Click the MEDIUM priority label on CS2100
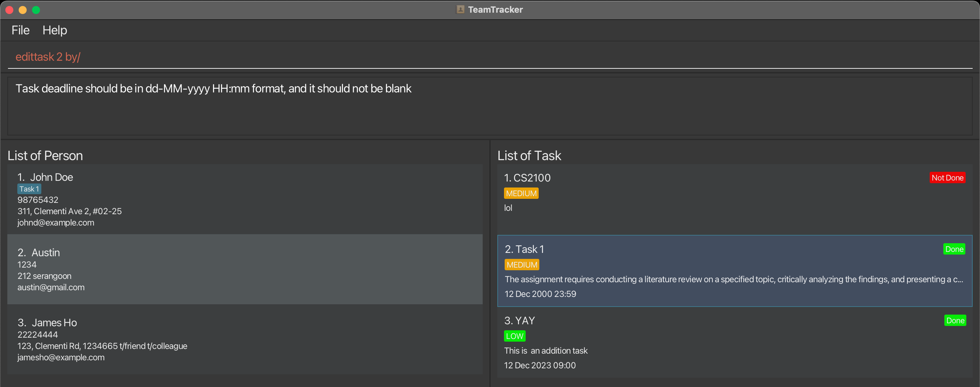This screenshot has height=387, width=980. coord(521,193)
